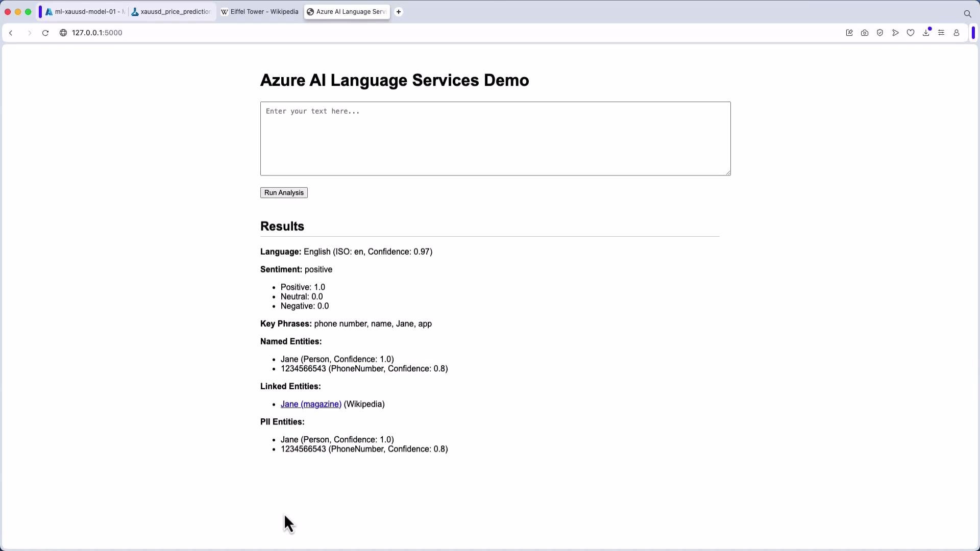Click the Key Phrases result line

(x=346, y=324)
